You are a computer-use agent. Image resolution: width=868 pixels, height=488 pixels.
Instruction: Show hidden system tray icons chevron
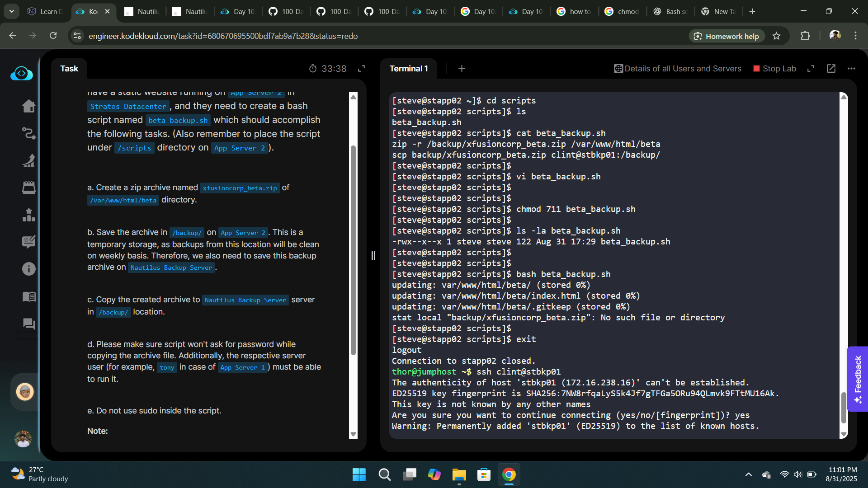tap(748, 474)
